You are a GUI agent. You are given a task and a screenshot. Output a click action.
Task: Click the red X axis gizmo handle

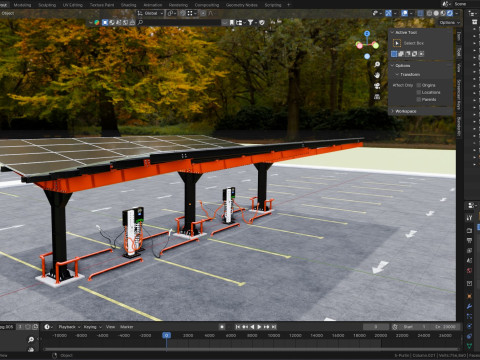pos(359,45)
